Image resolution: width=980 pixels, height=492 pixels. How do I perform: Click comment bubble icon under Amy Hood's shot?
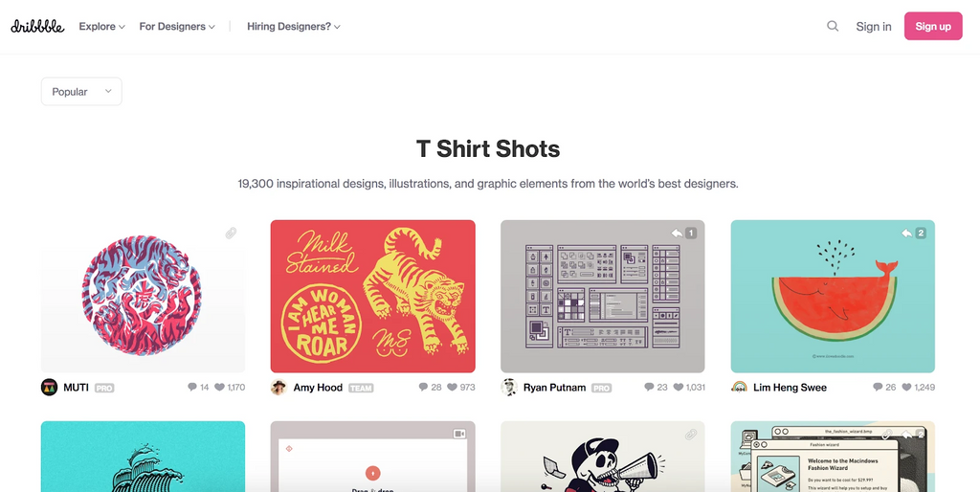coord(423,387)
